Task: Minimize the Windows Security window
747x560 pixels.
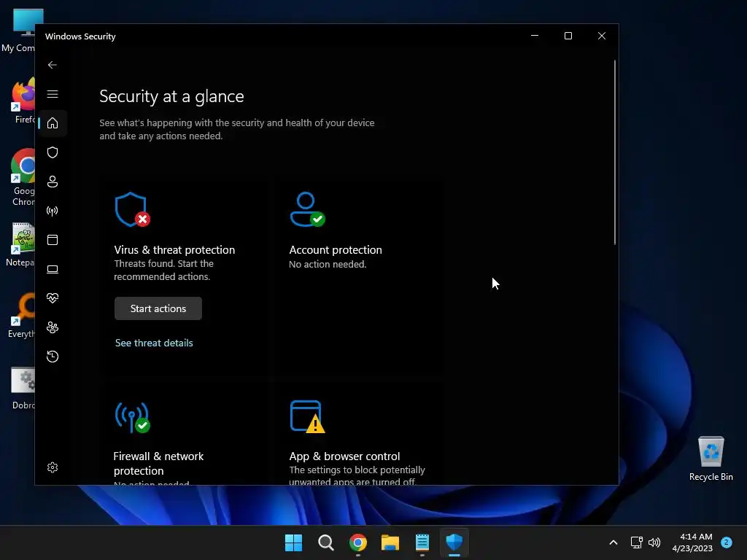Action: click(x=535, y=36)
